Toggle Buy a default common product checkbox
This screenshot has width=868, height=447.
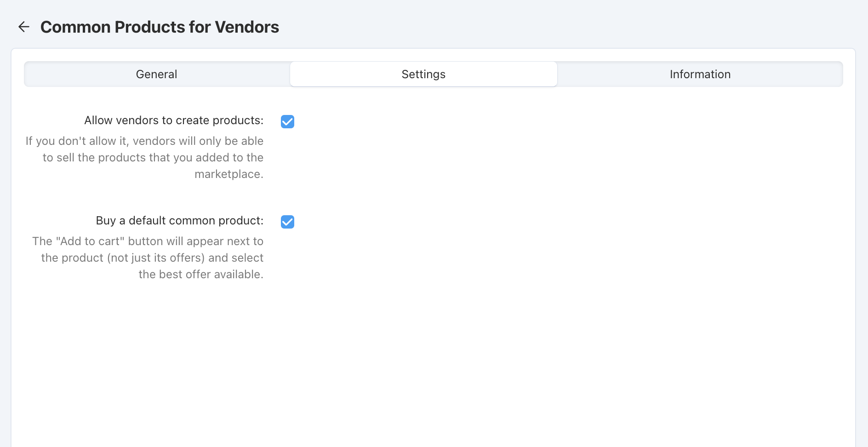[x=287, y=222]
